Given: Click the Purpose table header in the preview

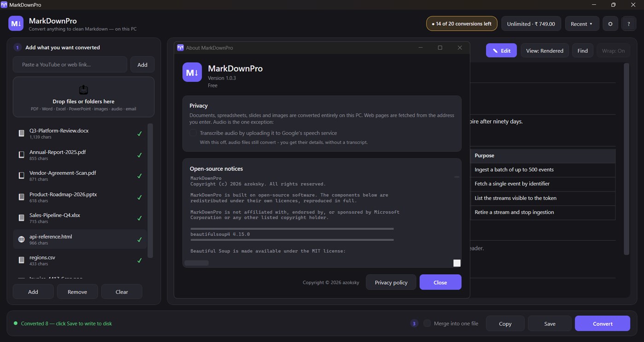Looking at the screenshot, I should [x=543, y=156].
